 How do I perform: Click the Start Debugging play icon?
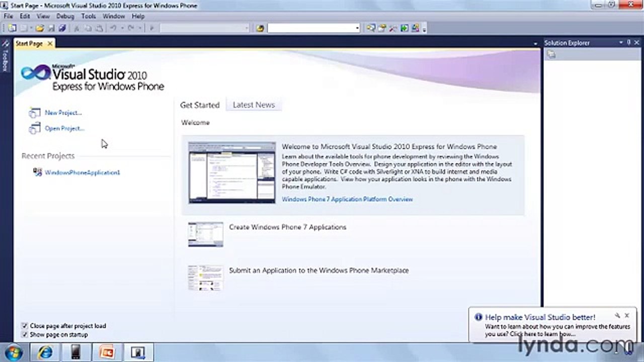[151, 28]
